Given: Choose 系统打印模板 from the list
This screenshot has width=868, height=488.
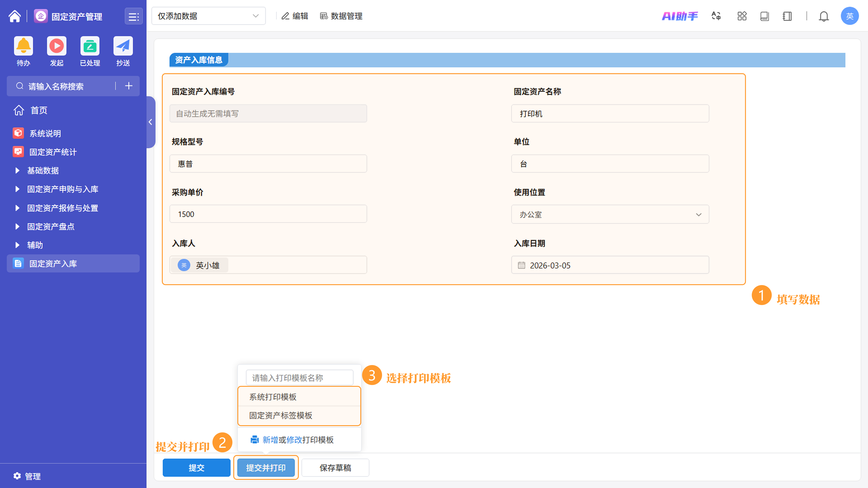Looking at the screenshot, I should coord(273,397).
